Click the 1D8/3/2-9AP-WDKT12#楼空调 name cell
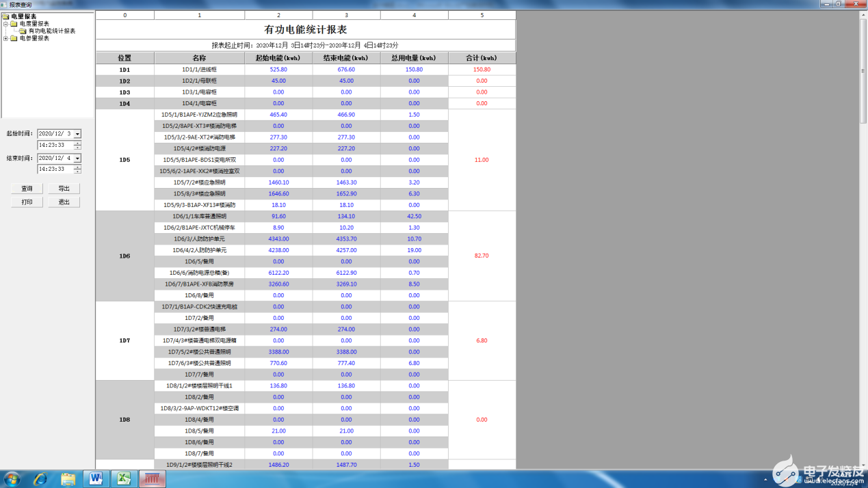The width and height of the screenshot is (868, 488). tap(199, 408)
